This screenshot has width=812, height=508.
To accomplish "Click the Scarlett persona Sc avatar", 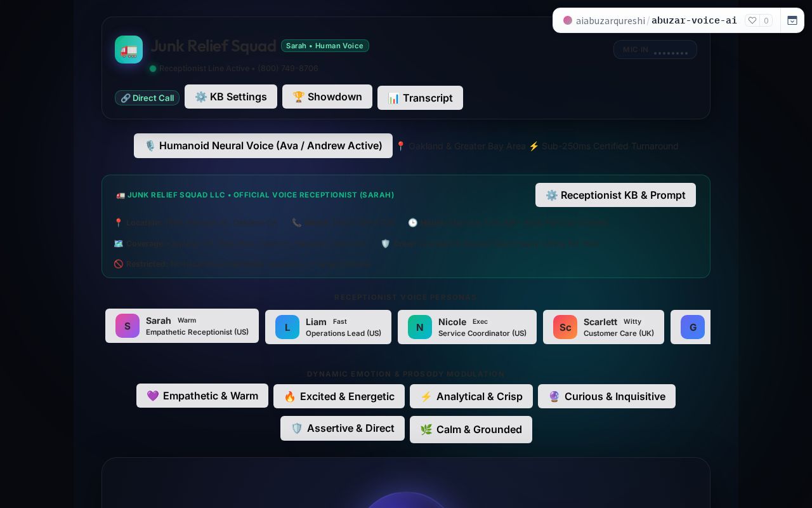I will [x=565, y=327].
